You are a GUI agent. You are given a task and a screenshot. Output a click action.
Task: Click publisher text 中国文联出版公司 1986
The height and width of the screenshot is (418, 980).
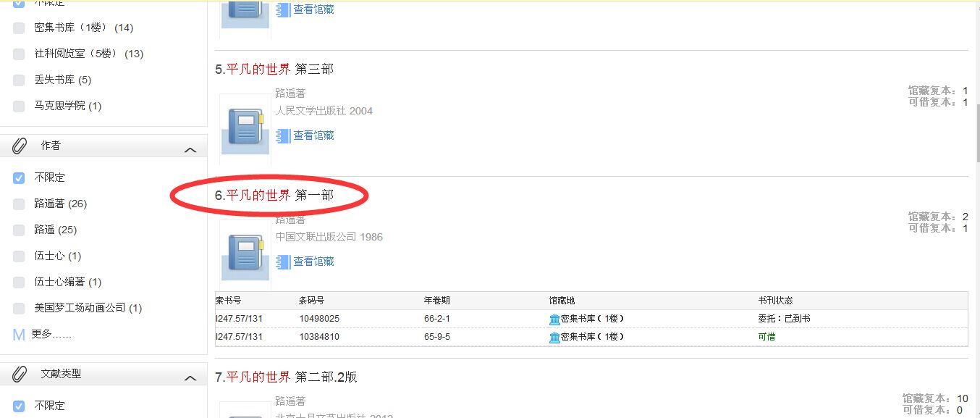click(329, 237)
